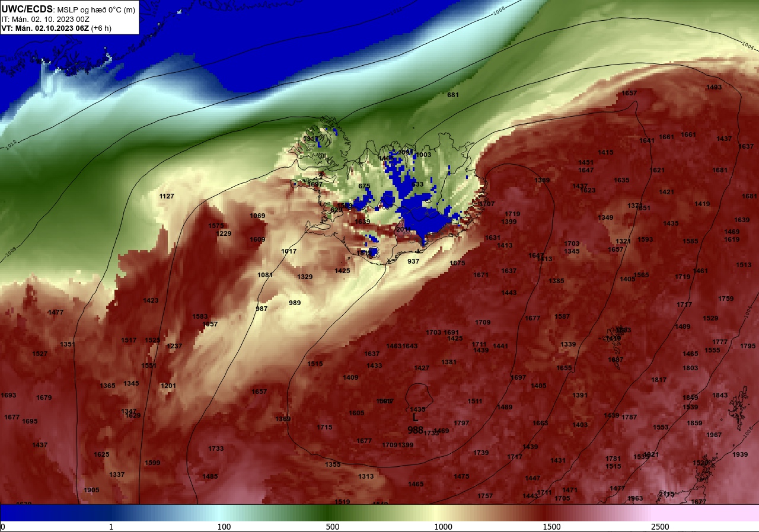Click the 'IT: Mán. 02. 10. 2023 00Z' line
Screen dimensions: 759x532
pos(45,19)
